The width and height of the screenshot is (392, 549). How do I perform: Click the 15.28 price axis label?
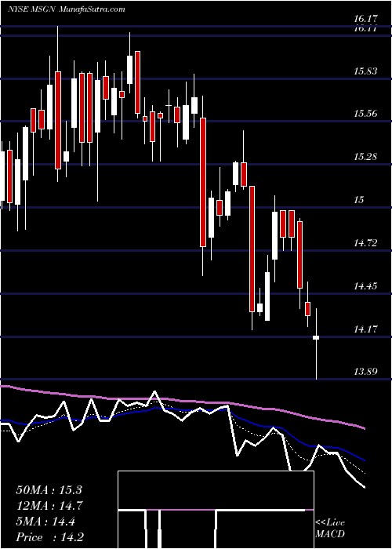pyautogui.click(x=365, y=157)
